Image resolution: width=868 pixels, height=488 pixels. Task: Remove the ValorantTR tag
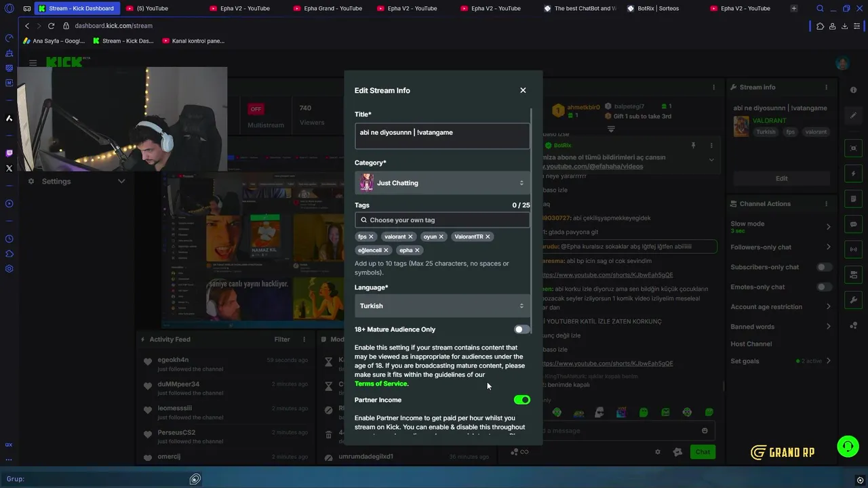pyautogui.click(x=488, y=237)
